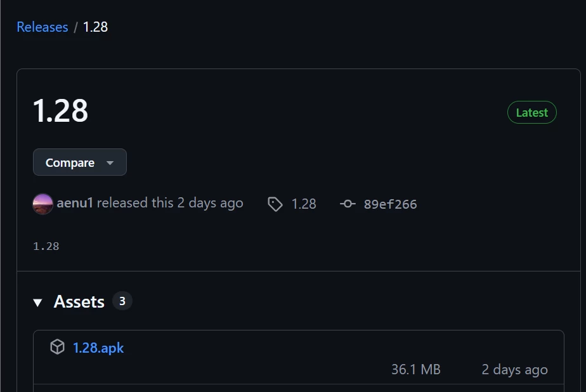This screenshot has width=586, height=392.
Task: Click the Releases breadcrumb link
Action: (42, 27)
